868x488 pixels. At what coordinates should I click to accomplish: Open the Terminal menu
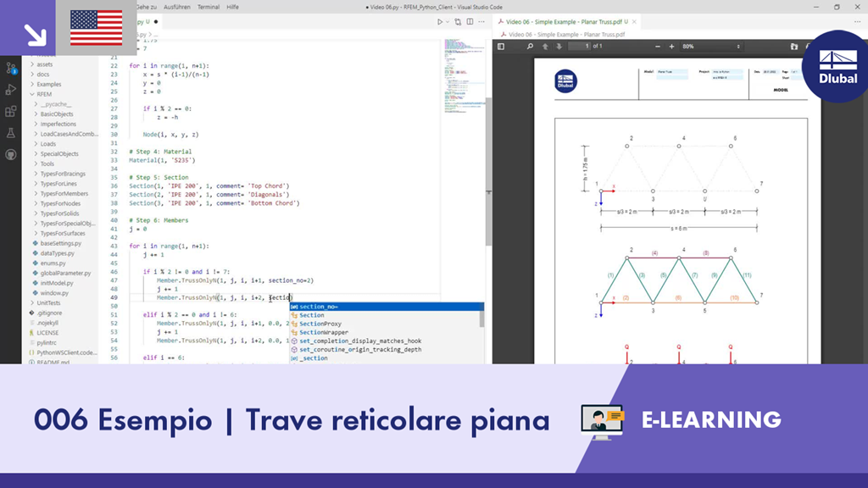[x=209, y=7]
